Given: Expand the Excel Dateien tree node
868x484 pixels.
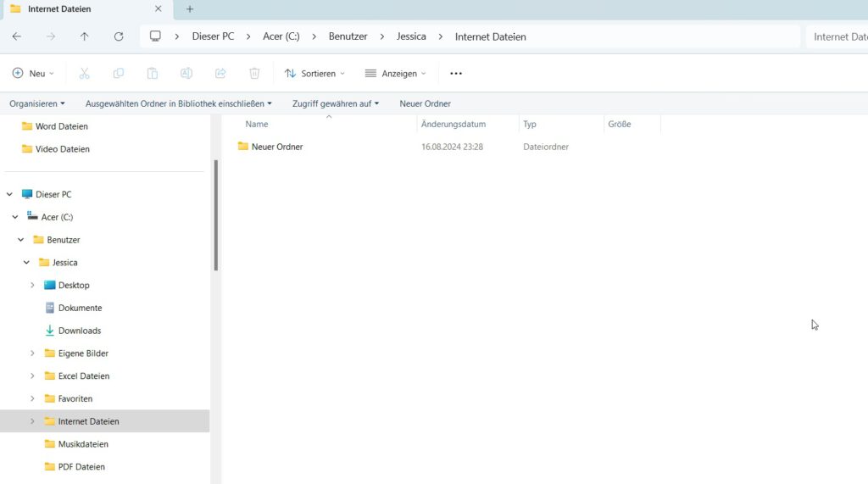Looking at the screenshot, I should [x=32, y=376].
